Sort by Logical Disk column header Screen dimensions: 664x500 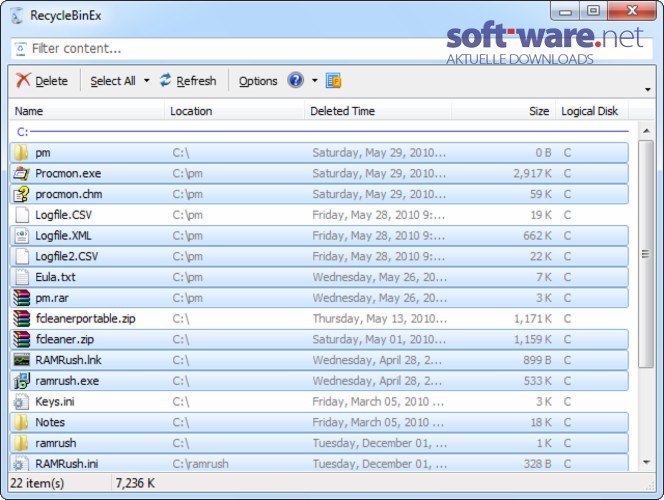coord(592,111)
